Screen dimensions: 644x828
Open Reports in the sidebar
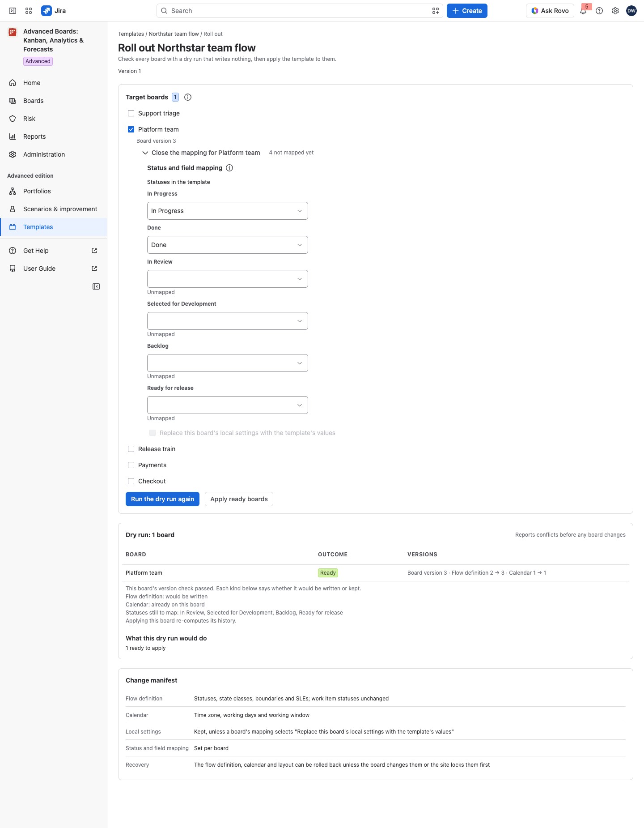(x=54, y=137)
